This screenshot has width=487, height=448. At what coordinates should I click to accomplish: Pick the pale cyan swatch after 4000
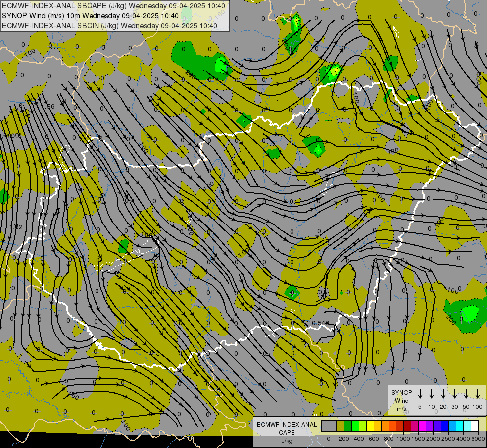(467, 426)
